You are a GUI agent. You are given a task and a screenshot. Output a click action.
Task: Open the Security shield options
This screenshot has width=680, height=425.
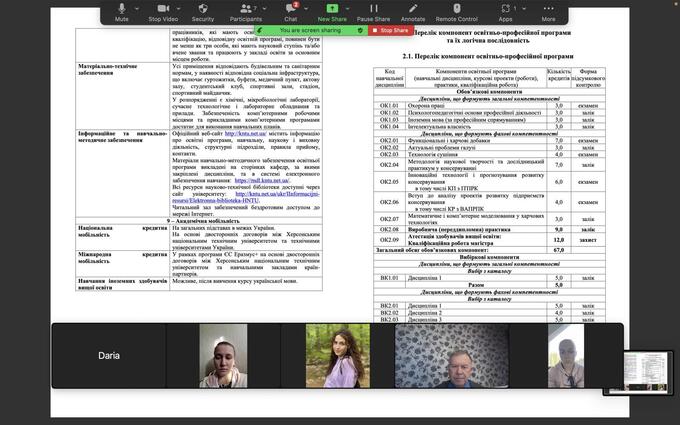203,10
